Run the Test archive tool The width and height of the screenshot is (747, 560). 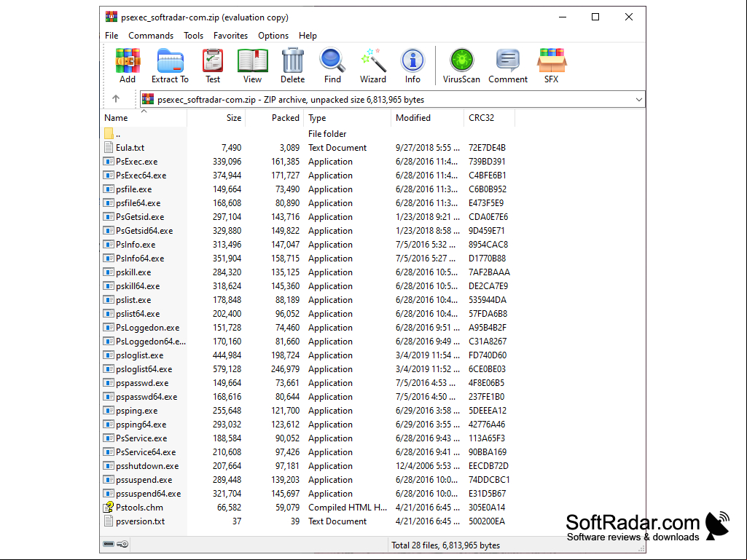[x=213, y=60]
